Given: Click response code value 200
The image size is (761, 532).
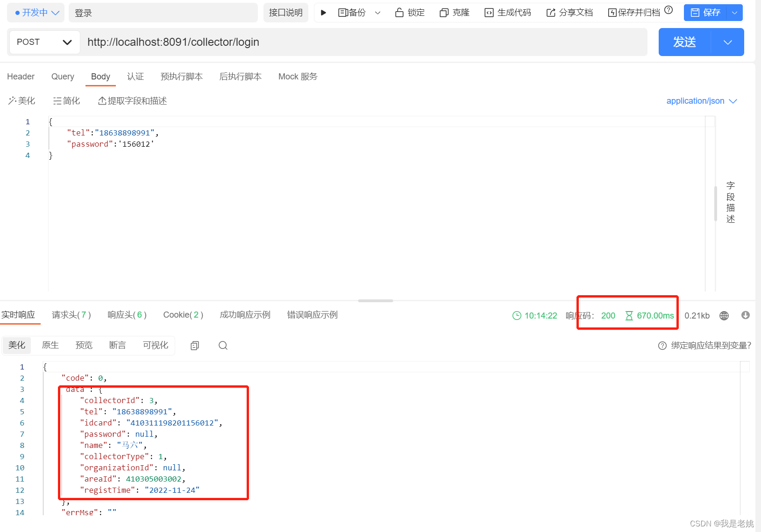Looking at the screenshot, I should tap(608, 316).
